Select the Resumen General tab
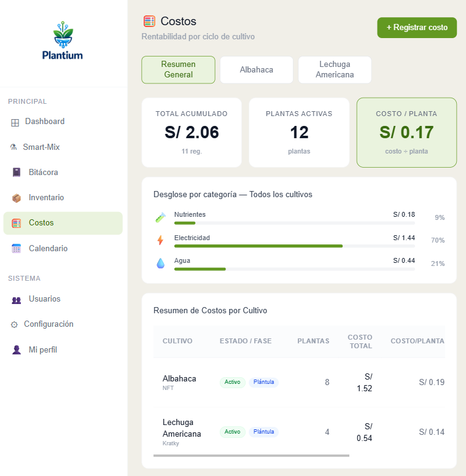Viewport: 466px width, 476px height. [x=179, y=69]
